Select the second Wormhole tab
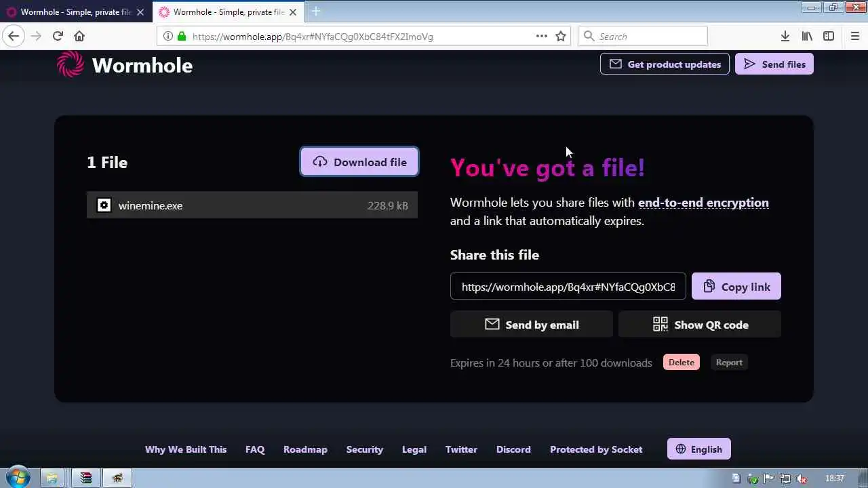Image resolution: width=868 pixels, height=488 pixels. (x=229, y=12)
